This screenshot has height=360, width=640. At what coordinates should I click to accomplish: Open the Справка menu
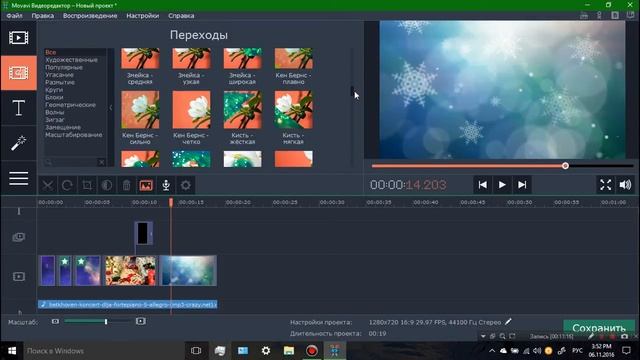tap(181, 16)
